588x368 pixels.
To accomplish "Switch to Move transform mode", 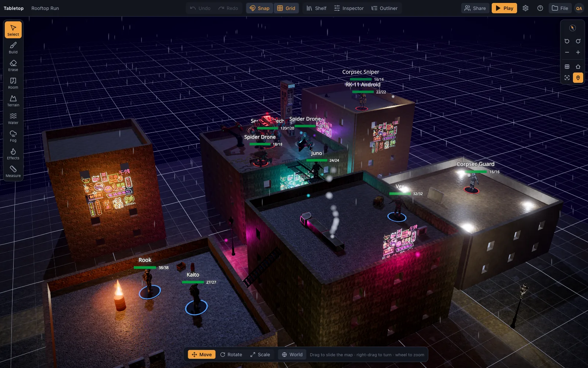I will point(202,355).
